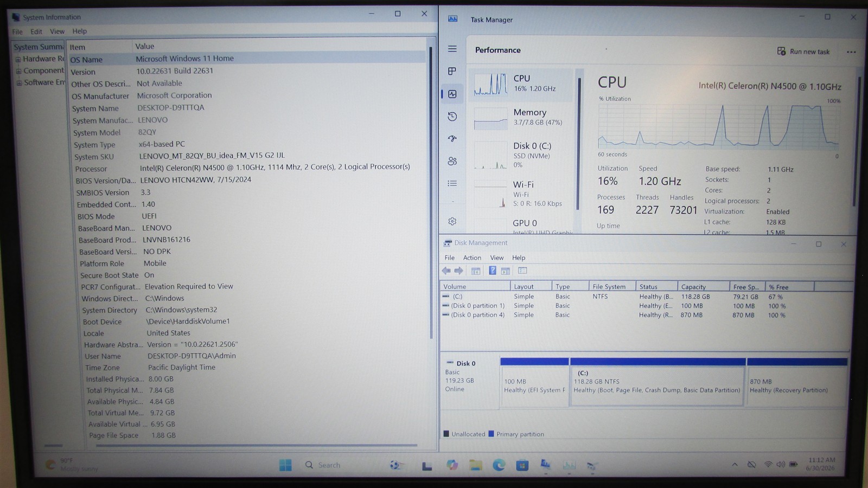Click the System Information vertical scrollbar

431,192
